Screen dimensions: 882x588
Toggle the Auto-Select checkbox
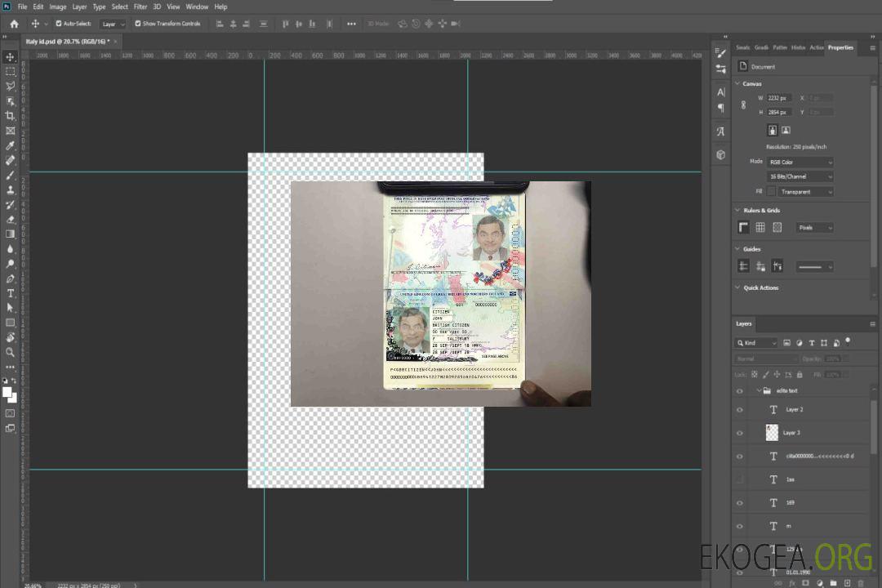(58, 24)
